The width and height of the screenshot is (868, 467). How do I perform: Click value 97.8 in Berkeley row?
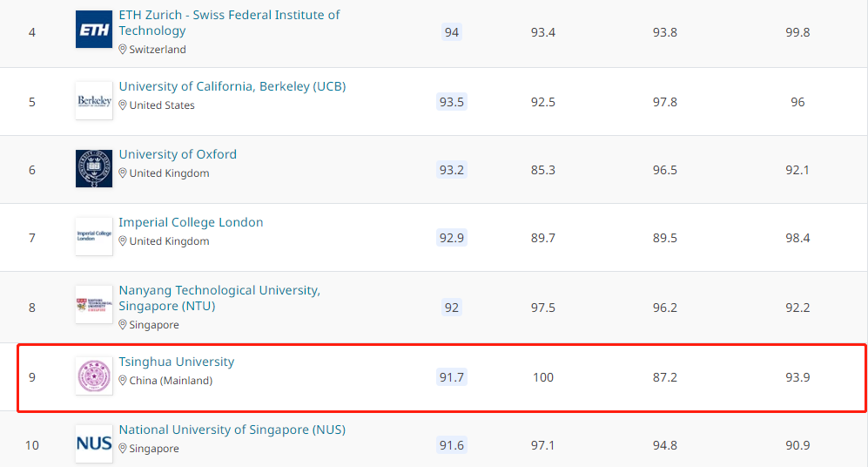tap(665, 102)
